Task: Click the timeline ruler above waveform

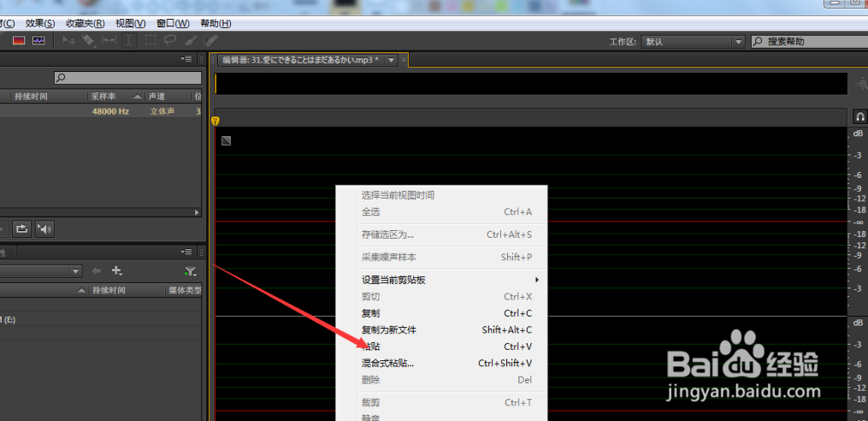Action: pyautogui.click(x=531, y=116)
